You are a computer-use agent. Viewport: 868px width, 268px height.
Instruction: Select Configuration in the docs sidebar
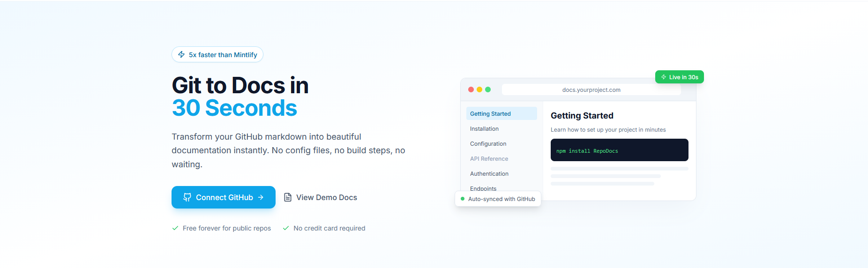coord(501,143)
